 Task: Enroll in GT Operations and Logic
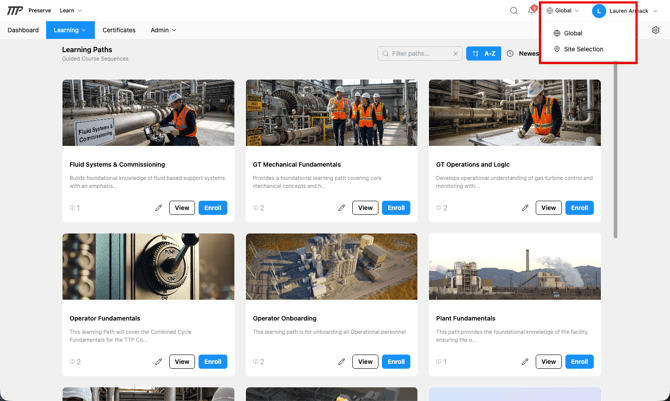(x=579, y=208)
